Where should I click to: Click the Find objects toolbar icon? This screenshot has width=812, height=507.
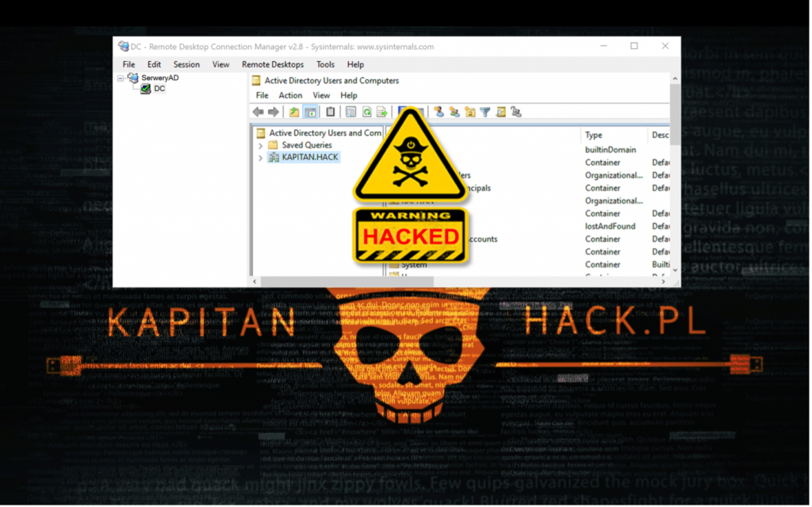pos(501,112)
